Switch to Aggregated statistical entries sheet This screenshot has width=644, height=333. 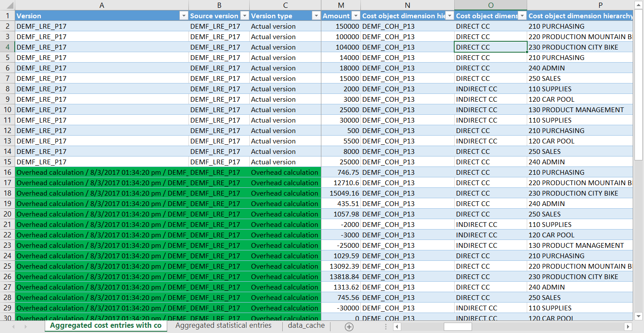[x=223, y=326]
